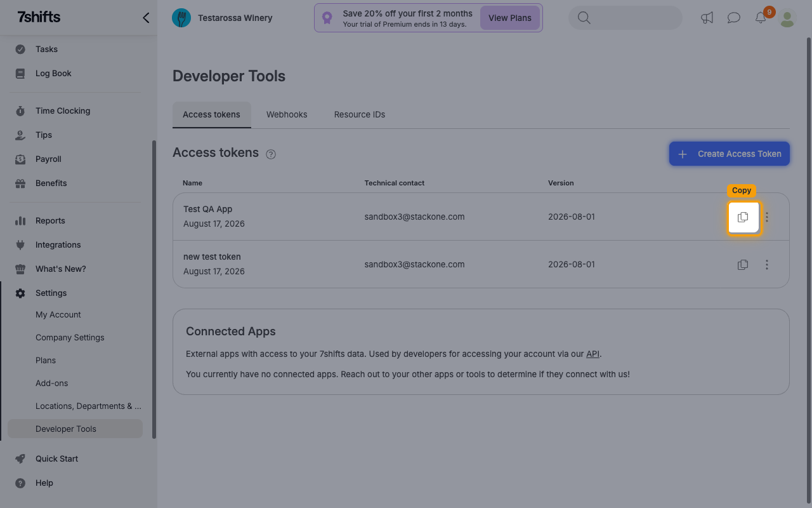This screenshot has width=812, height=508.
Task: Click version 2026-08-01 in new test token row
Action: [572, 264]
